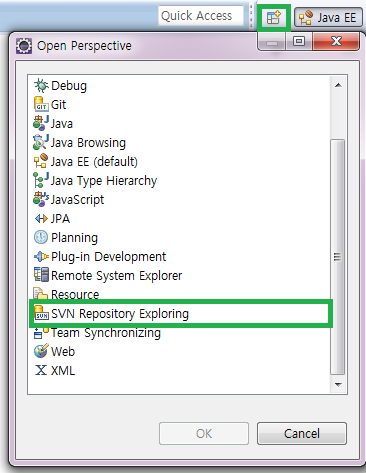Select the JPA entry
Viewport: 366px width, 473px height.
tap(60, 219)
